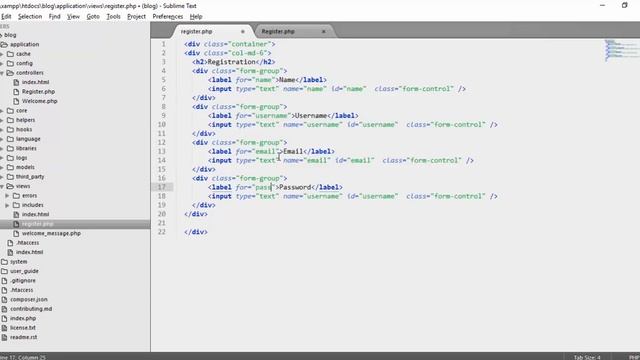Expand the core folder arrow
This screenshot has height=360, width=640.
(2, 111)
